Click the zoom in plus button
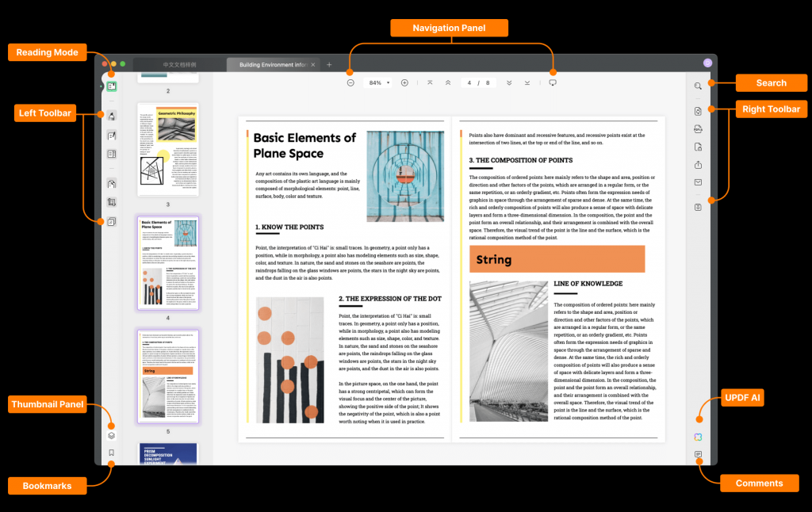Screen dimensions: 812x512 click(x=404, y=83)
